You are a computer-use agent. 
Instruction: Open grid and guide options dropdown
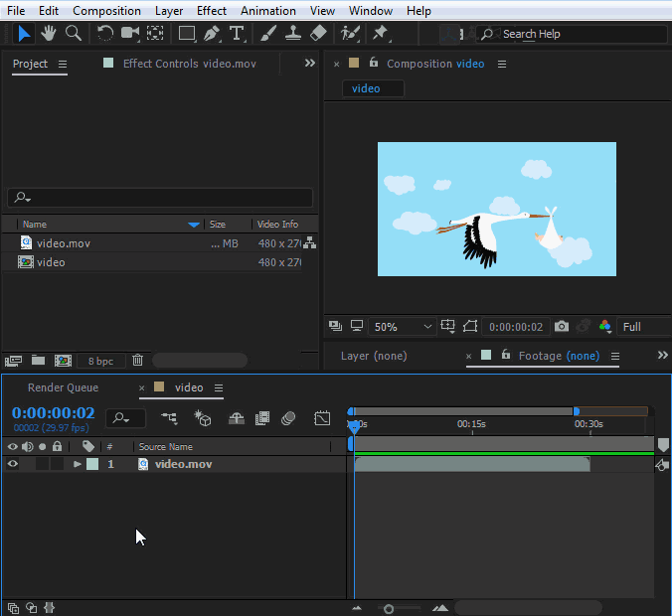click(x=448, y=327)
